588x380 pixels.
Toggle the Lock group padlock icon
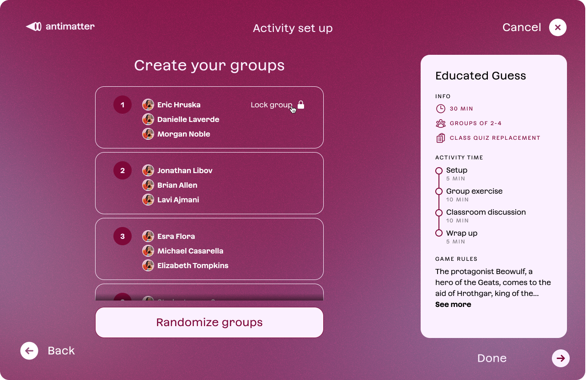coord(301,105)
